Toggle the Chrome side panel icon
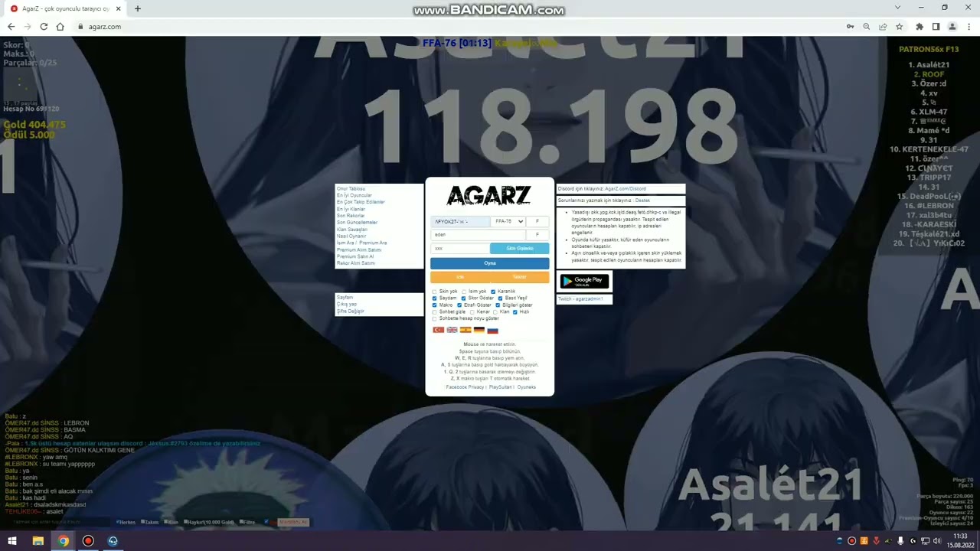 click(x=936, y=27)
